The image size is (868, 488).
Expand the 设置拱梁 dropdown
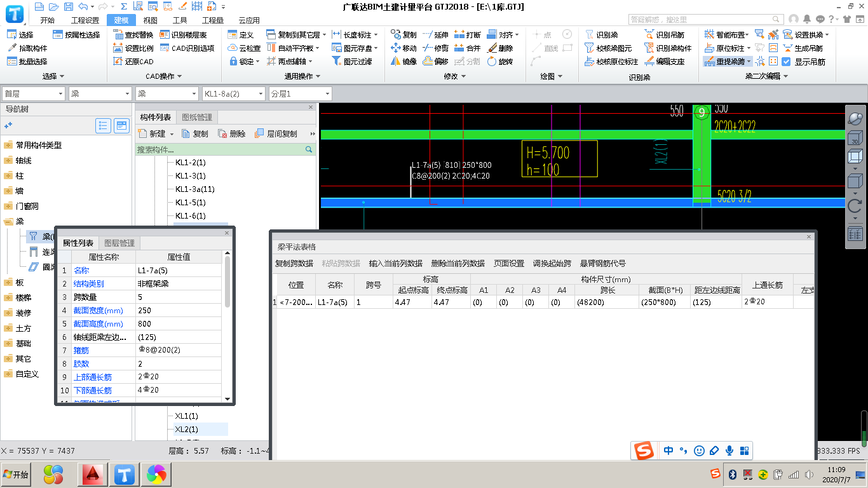pyautogui.click(x=827, y=35)
